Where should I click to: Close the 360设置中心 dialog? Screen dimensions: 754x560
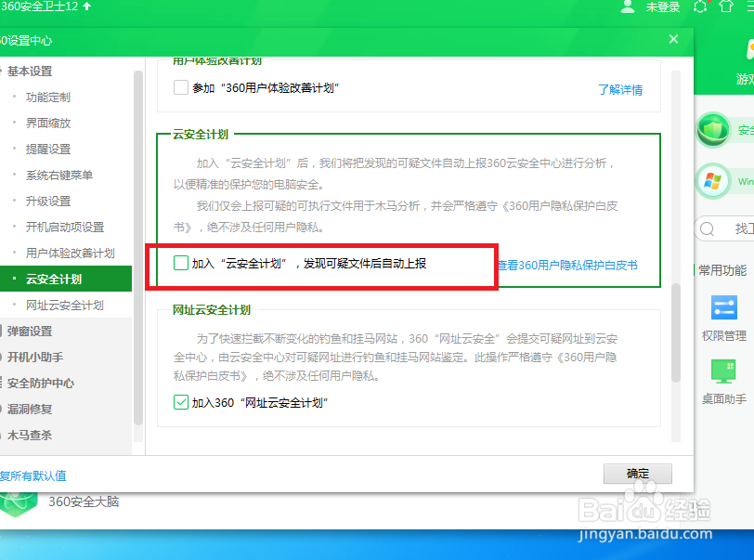point(674,39)
